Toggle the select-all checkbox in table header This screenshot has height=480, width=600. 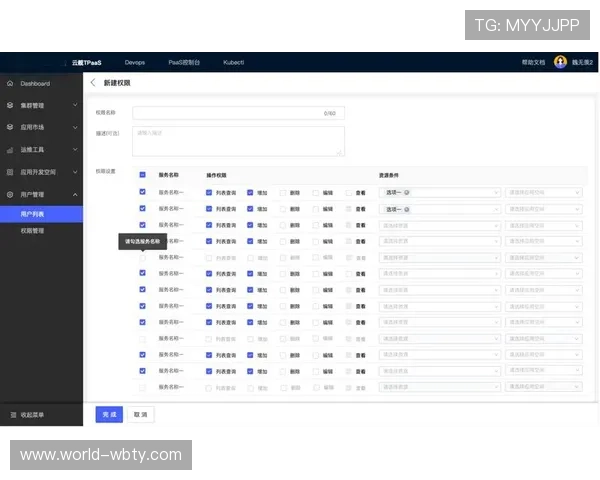(142, 174)
